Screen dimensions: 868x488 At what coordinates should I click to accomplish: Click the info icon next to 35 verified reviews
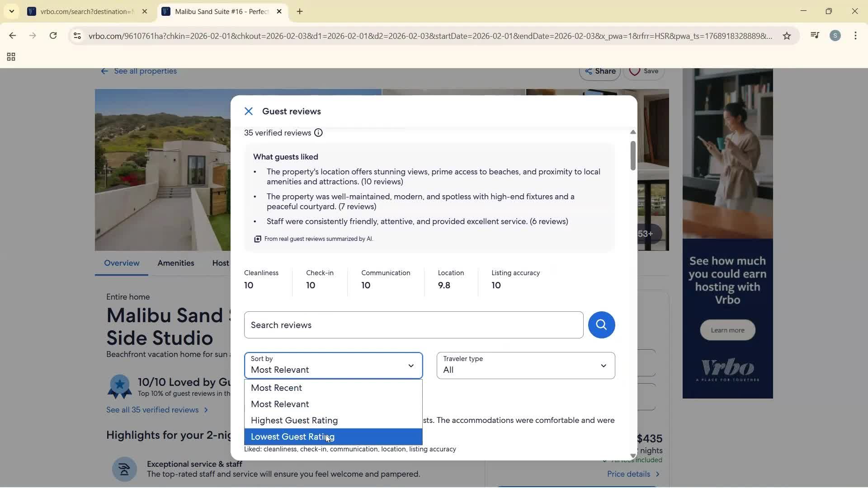point(318,132)
